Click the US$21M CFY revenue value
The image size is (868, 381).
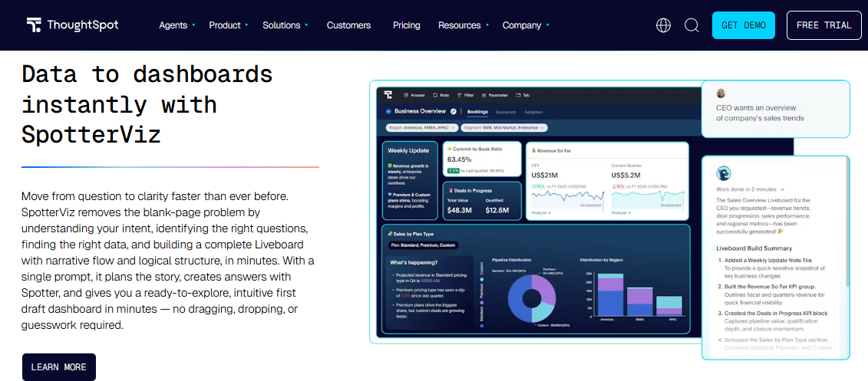(546, 176)
